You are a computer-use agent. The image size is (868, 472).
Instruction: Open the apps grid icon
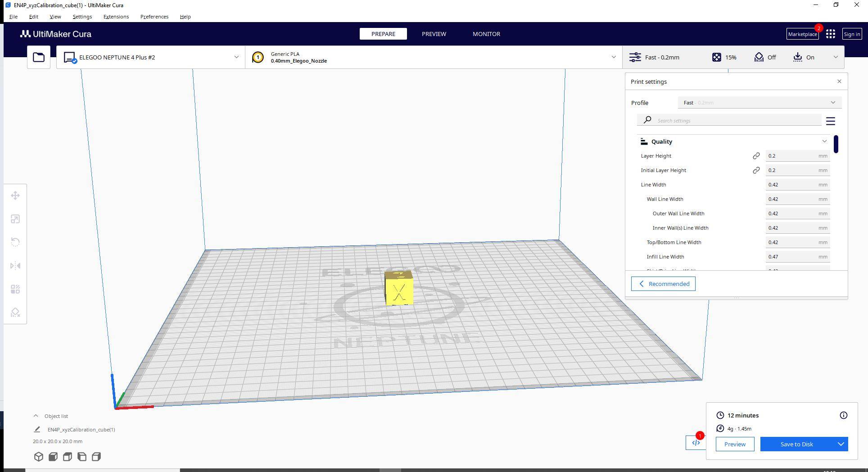[x=831, y=34]
